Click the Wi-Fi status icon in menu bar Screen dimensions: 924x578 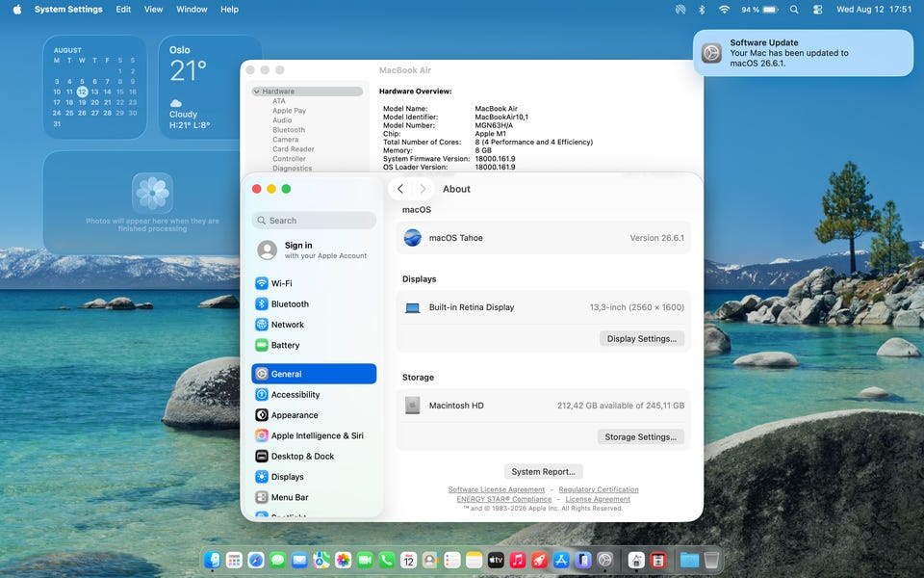[724, 10]
